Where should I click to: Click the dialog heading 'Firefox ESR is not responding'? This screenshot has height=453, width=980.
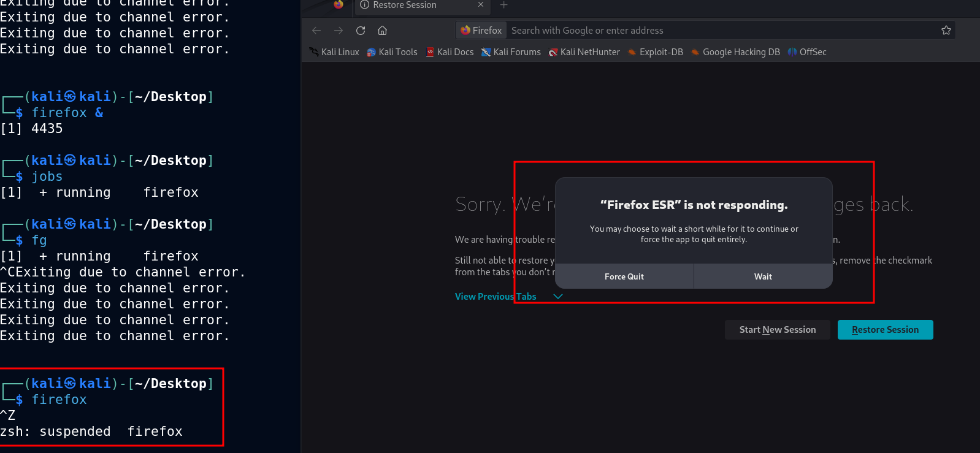coord(694,205)
